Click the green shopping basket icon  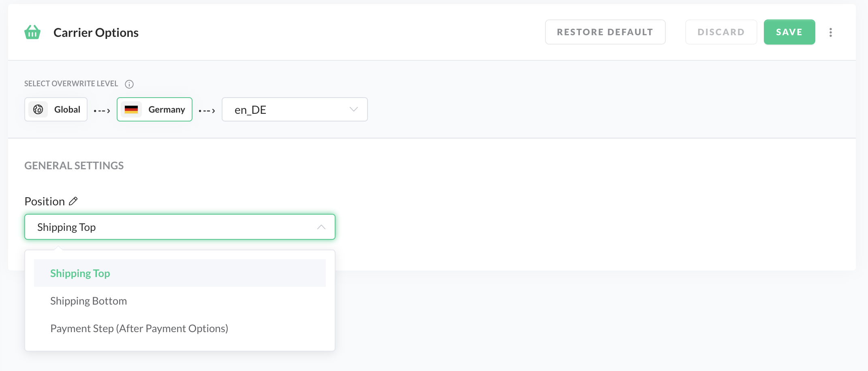coord(32,32)
